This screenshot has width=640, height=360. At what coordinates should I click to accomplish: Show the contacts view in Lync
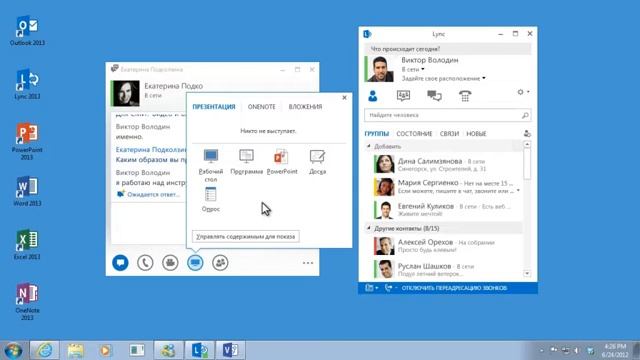coord(373,96)
